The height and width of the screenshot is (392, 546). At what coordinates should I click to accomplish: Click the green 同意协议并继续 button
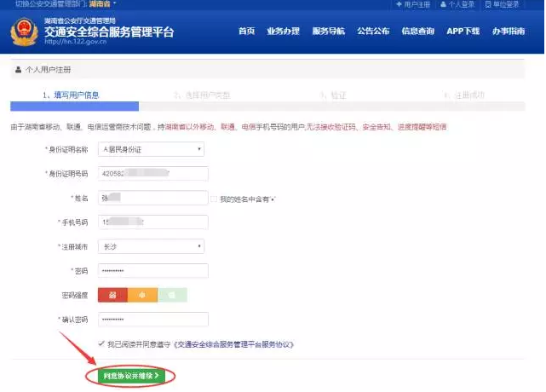click(x=130, y=376)
